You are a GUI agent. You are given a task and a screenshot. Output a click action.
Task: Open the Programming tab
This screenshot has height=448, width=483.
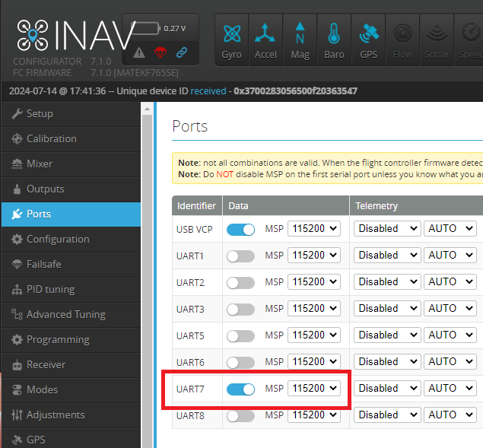pyautogui.click(x=71, y=339)
